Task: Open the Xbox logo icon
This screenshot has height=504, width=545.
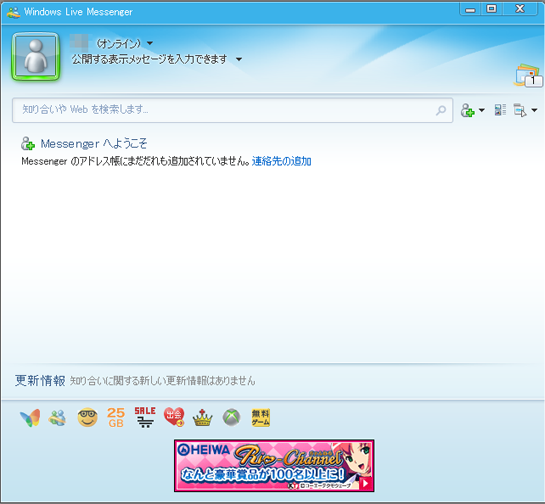Action: [231, 417]
